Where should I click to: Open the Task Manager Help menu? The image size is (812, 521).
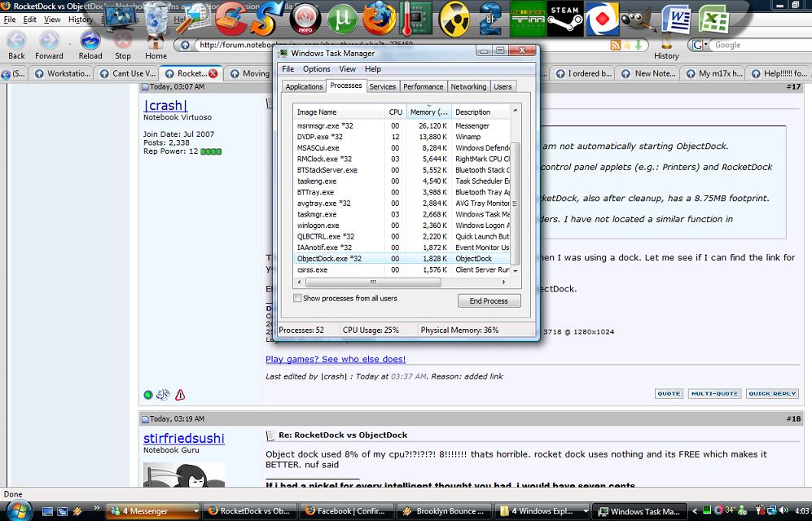coord(372,69)
